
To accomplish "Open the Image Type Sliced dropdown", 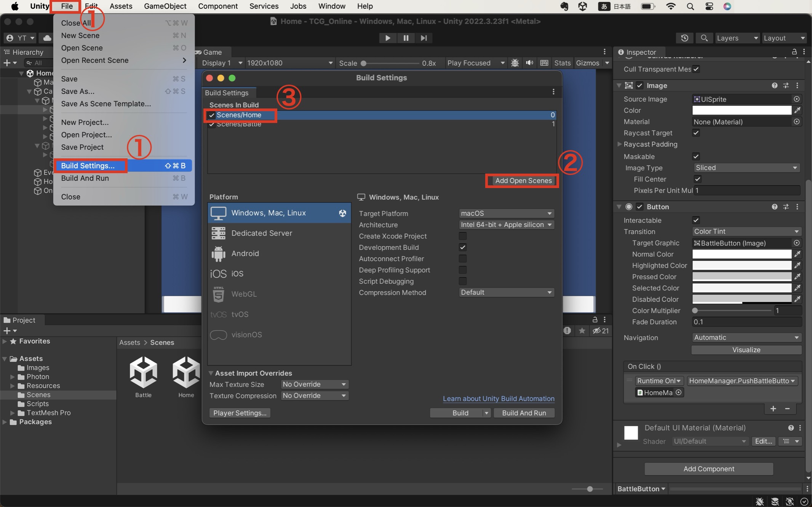I will (746, 168).
